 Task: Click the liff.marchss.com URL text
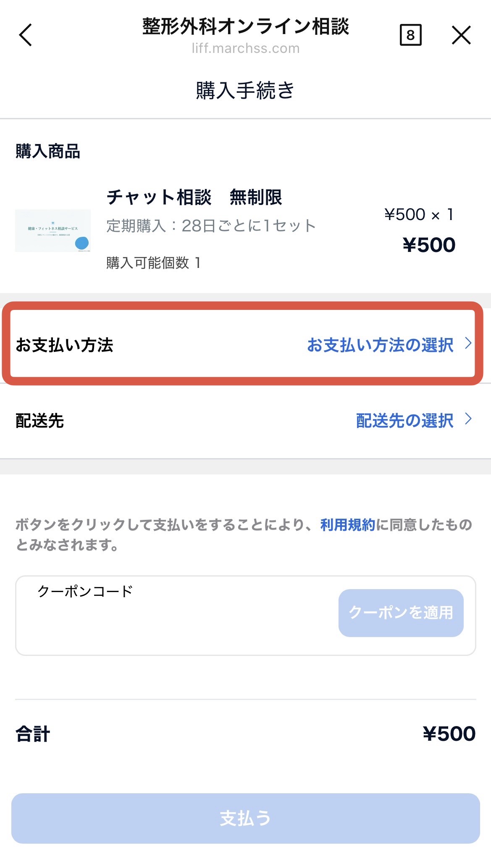point(246,49)
